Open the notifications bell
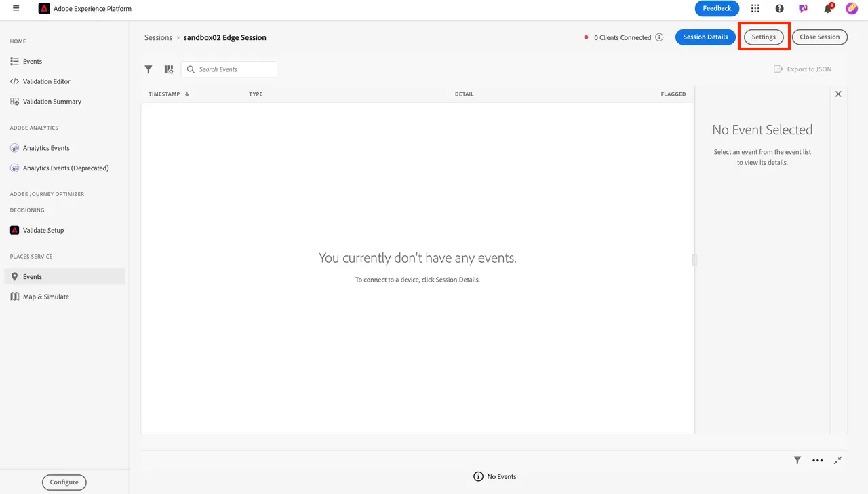 coord(828,9)
